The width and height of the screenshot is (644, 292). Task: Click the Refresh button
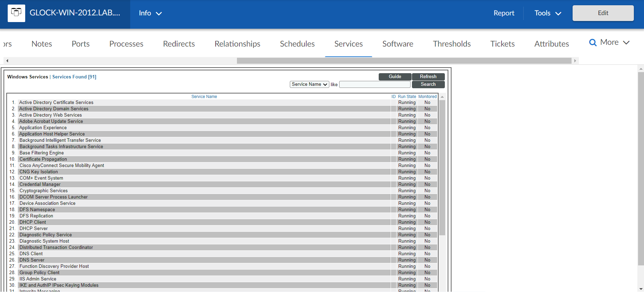click(428, 77)
